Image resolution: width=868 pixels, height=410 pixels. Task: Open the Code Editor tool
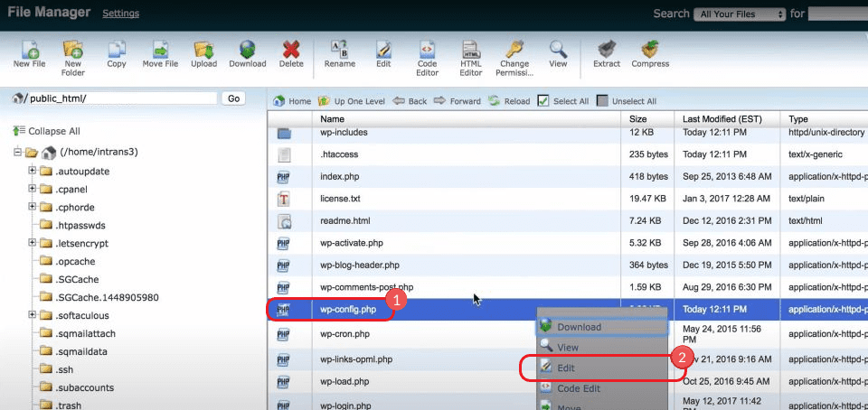coord(427,50)
